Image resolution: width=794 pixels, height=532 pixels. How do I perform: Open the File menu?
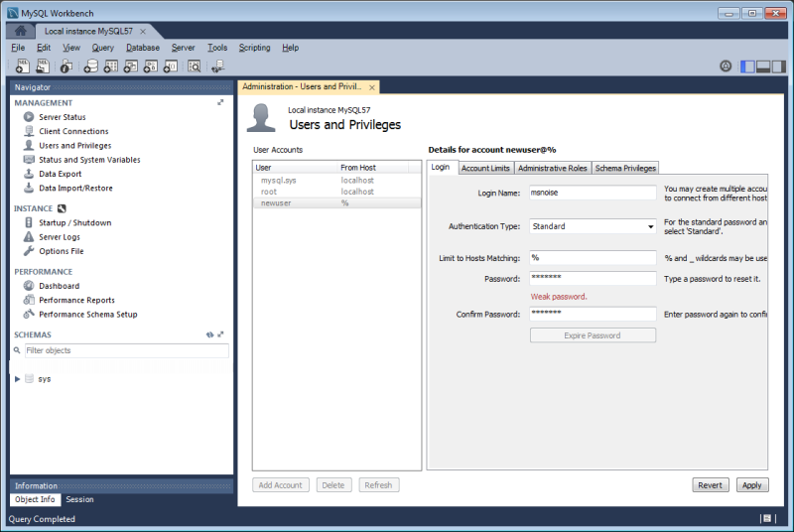18,48
